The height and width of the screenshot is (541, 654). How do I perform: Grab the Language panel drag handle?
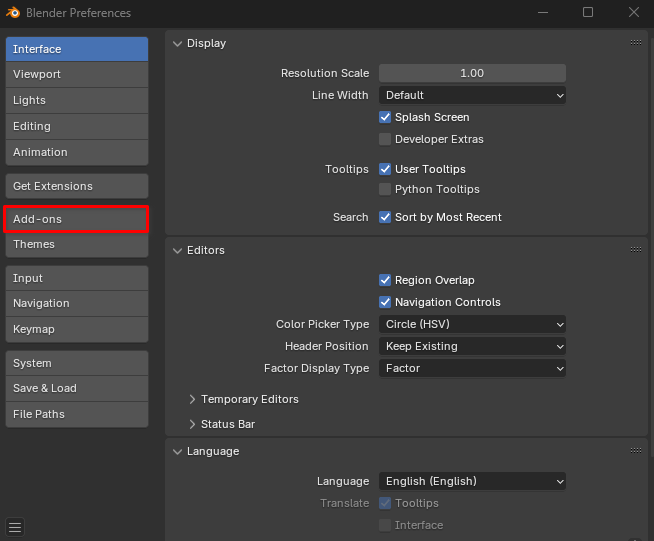point(636,450)
